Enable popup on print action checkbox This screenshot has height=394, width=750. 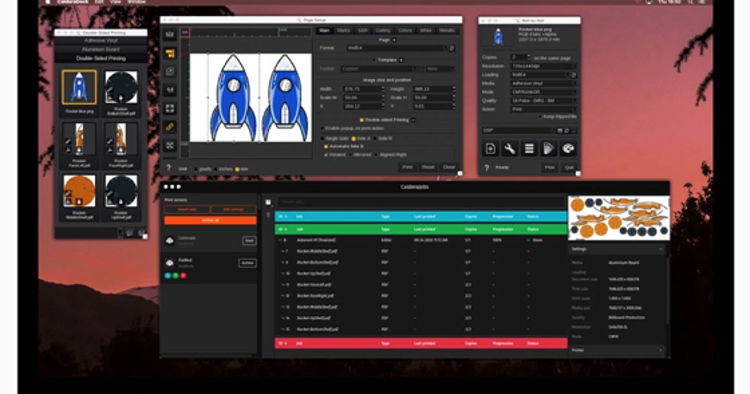tap(322, 129)
